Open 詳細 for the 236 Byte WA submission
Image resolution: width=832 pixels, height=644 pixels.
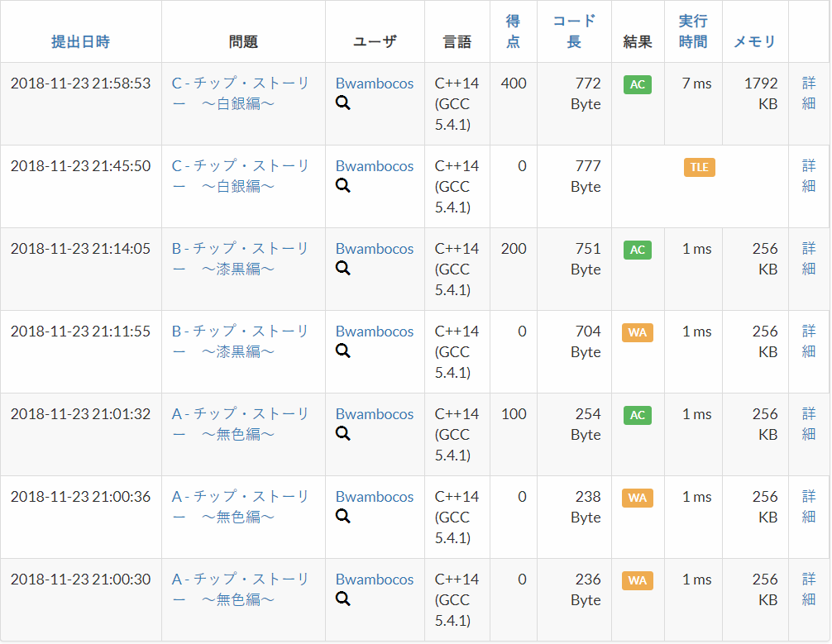point(809,589)
